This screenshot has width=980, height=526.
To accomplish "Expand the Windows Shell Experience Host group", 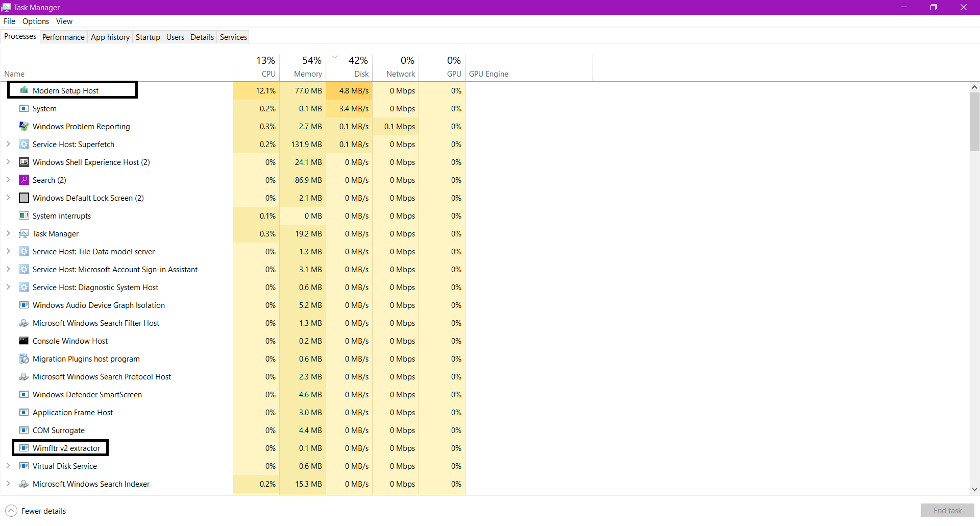I will (8, 162).
